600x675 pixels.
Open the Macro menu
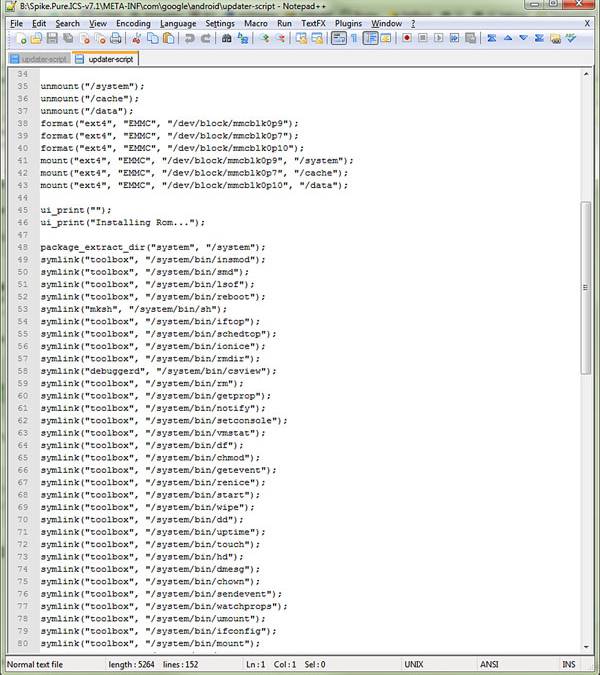tap(256, 24)
